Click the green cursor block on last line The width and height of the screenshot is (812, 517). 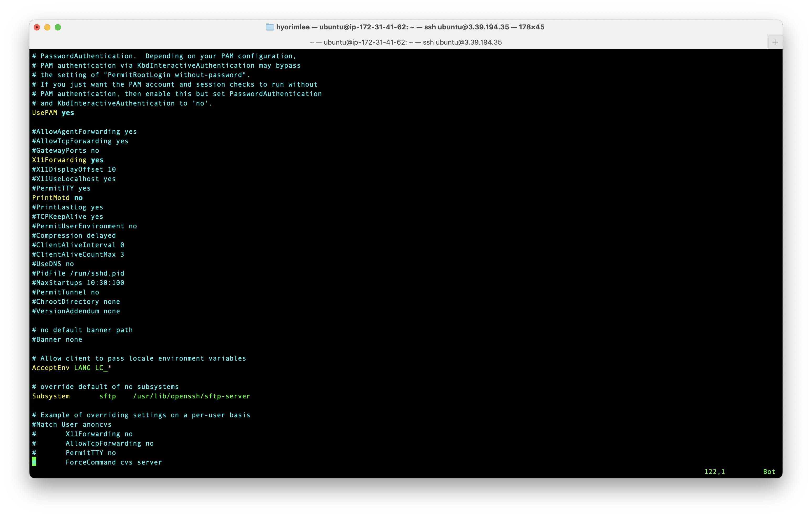[x=34, y=462]
